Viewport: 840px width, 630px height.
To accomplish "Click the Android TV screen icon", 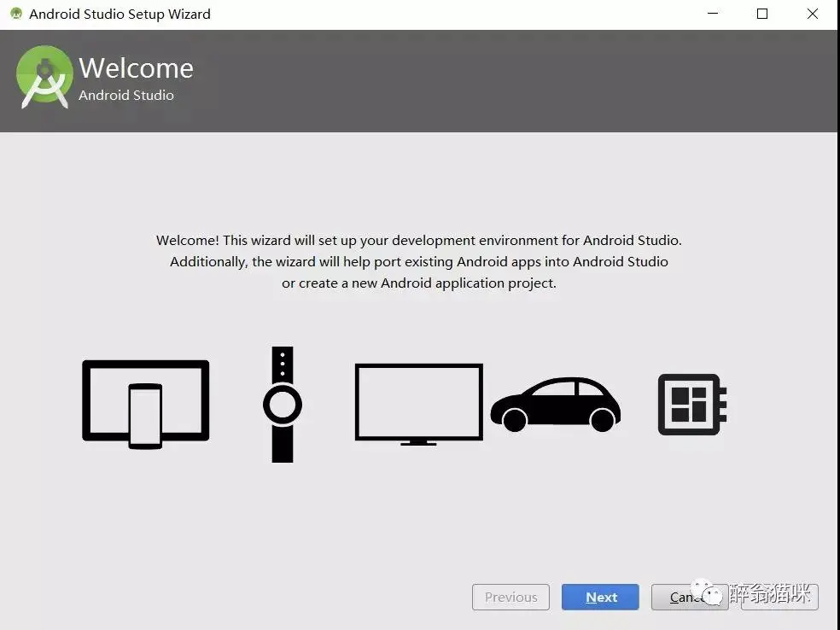I will point(418,405).
